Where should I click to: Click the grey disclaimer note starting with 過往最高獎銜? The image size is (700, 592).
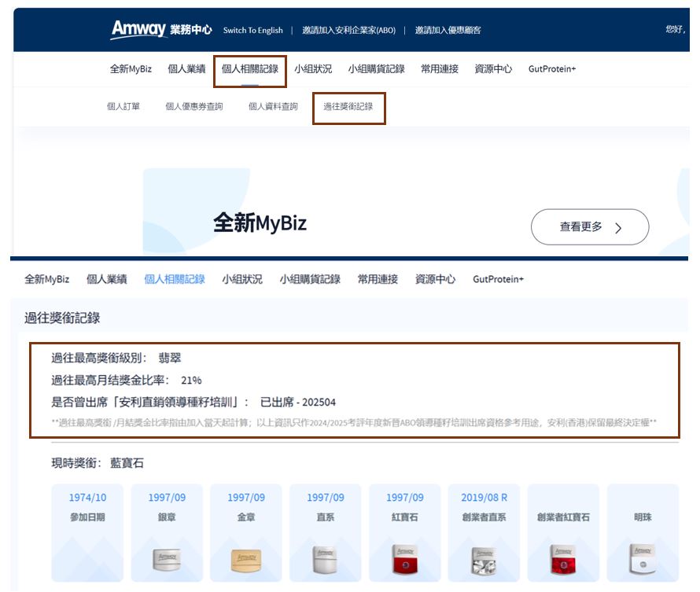tap(354, 422)
